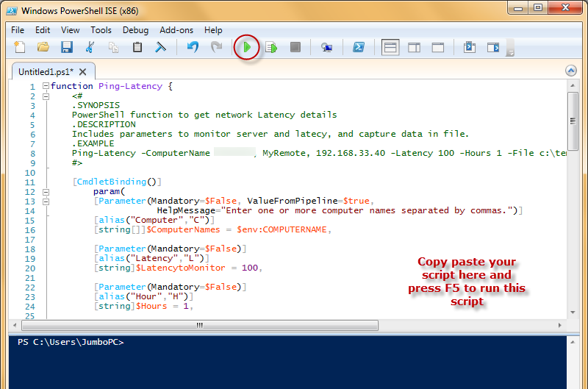The width and height of the screenshot is (588, 389).
Task: Close the PowerShell ISE window
Action: pos(565,7)
